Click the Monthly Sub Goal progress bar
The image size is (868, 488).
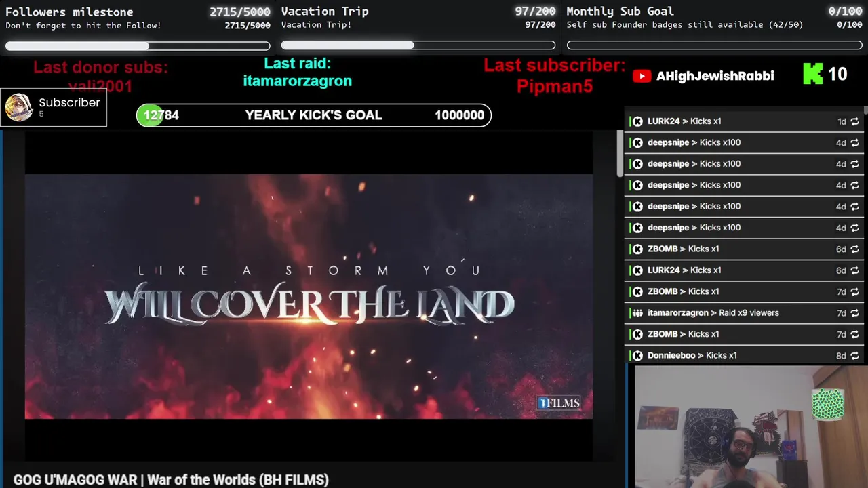click(x=715, y=45)
